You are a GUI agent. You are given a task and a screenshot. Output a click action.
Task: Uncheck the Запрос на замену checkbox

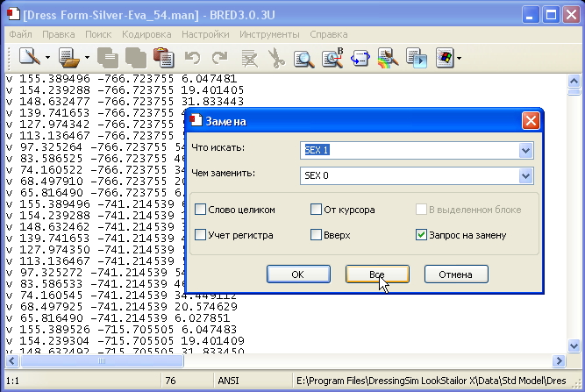click(421, 235)
